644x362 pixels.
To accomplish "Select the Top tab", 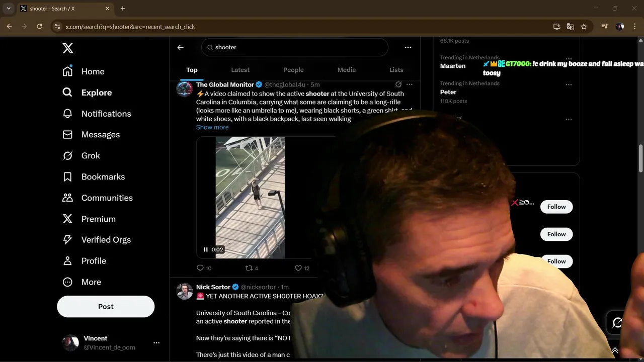I will [x=192, y=70].
